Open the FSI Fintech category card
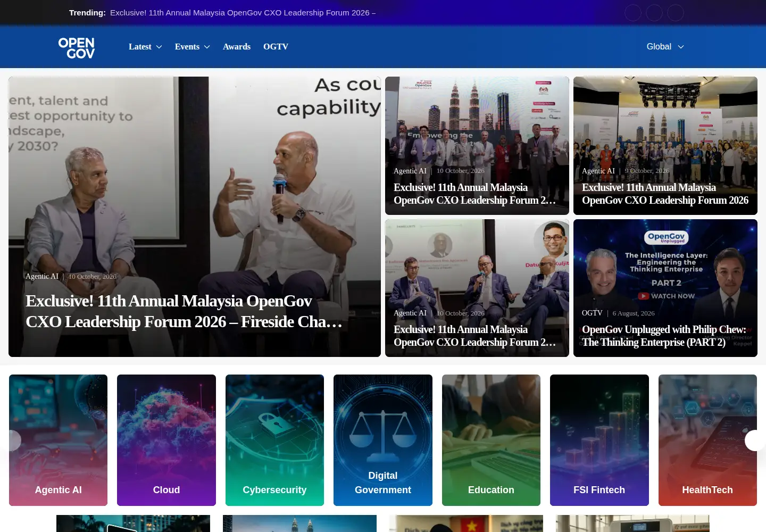This screenshot has height=532, width=766. coord(600,440)
